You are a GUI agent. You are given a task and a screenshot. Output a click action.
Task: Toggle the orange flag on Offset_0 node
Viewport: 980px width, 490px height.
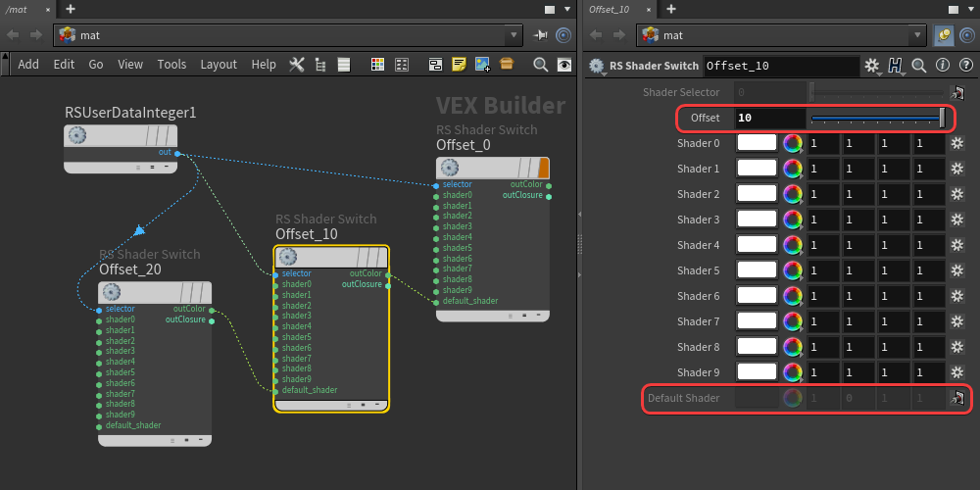coord(543,168)
